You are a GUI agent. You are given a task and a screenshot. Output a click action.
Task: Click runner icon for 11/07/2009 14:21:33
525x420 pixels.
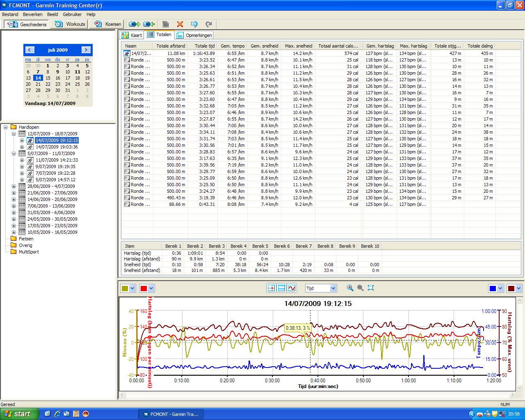pyautogui.click(x=30, y=160)
